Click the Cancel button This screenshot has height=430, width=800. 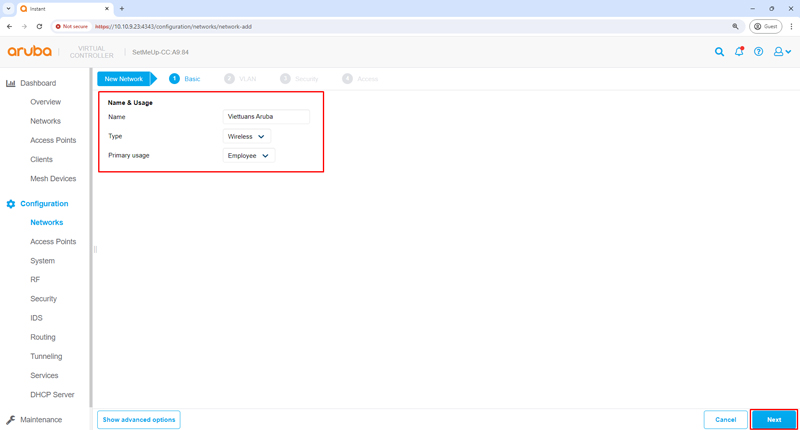pos(725,420)
